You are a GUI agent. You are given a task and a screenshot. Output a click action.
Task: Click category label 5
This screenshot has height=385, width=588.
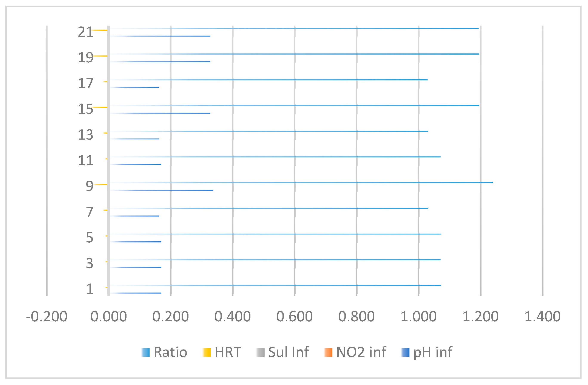coord(90,238)
